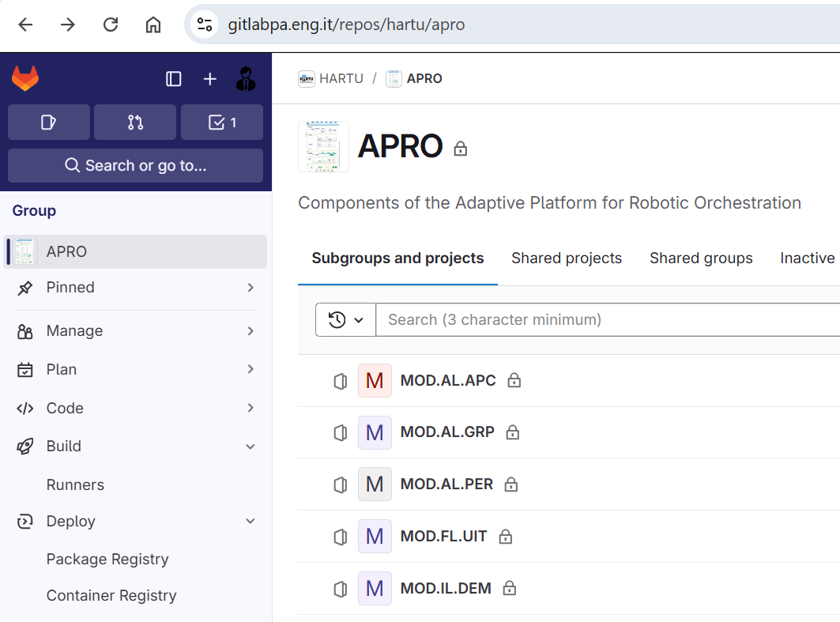Click the M avatar of MOD.AL.APC
840x622 pixels.
(375, 380)
